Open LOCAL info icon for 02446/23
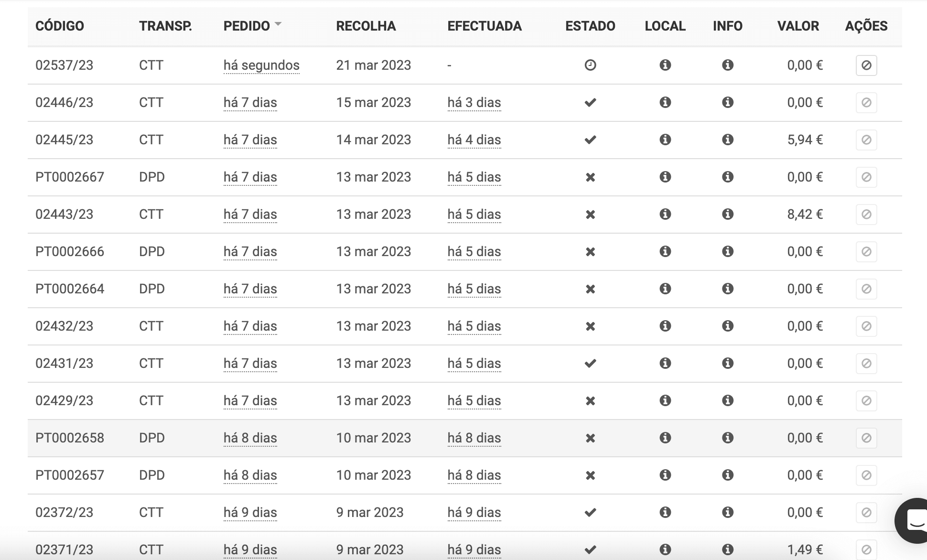The width and height of the screenshot is (927, 560). pos(665,102)
